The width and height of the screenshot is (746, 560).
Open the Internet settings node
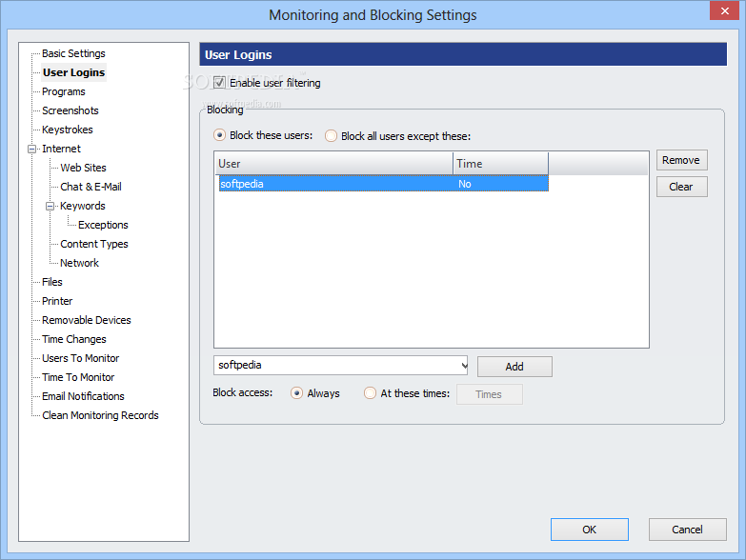point(61,149)
